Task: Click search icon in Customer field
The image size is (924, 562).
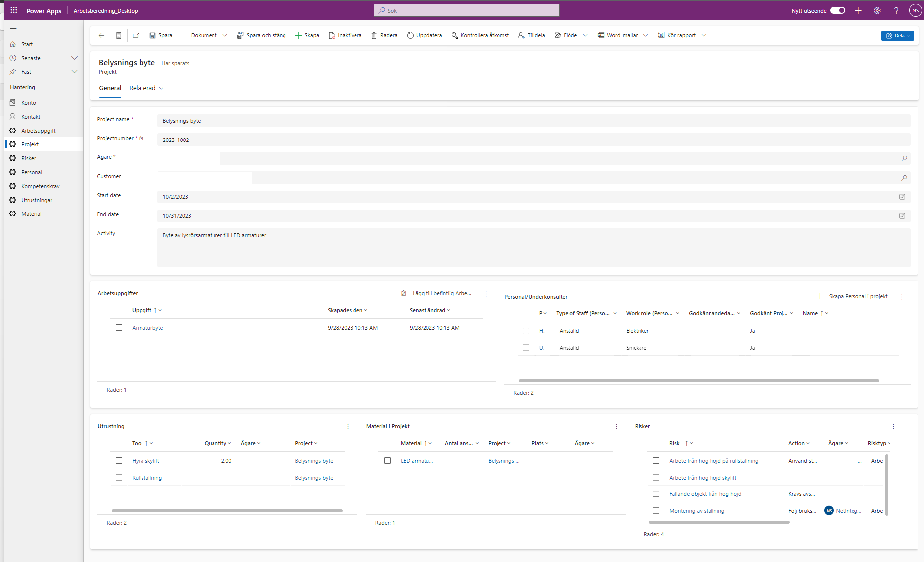Action: [904, 178]
